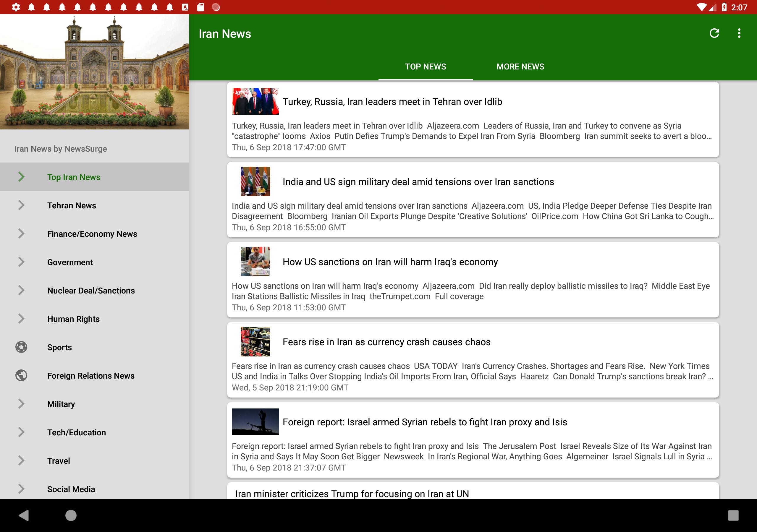
Task: Open Sports category label
Action: [x=59, y=347]
